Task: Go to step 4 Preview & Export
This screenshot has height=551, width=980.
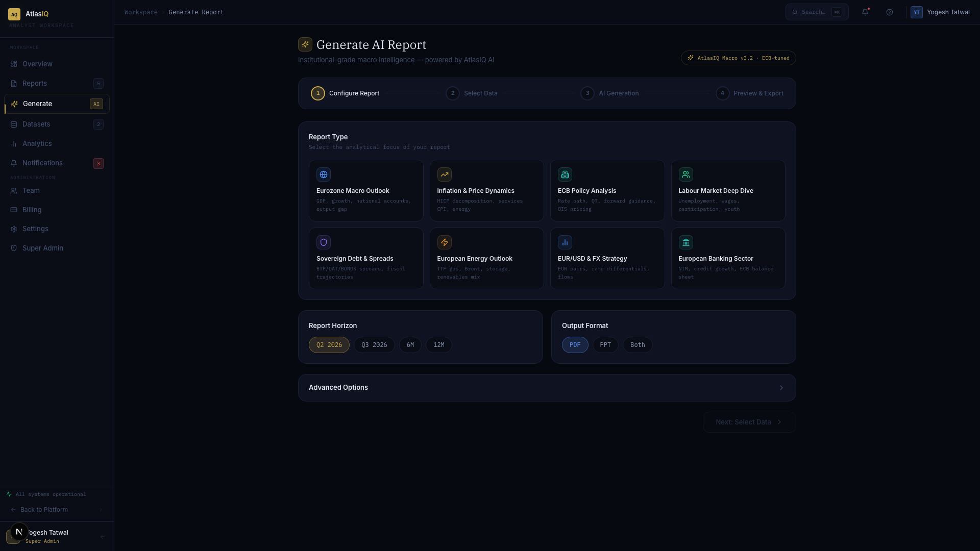Action: click(x=749, y=93)
